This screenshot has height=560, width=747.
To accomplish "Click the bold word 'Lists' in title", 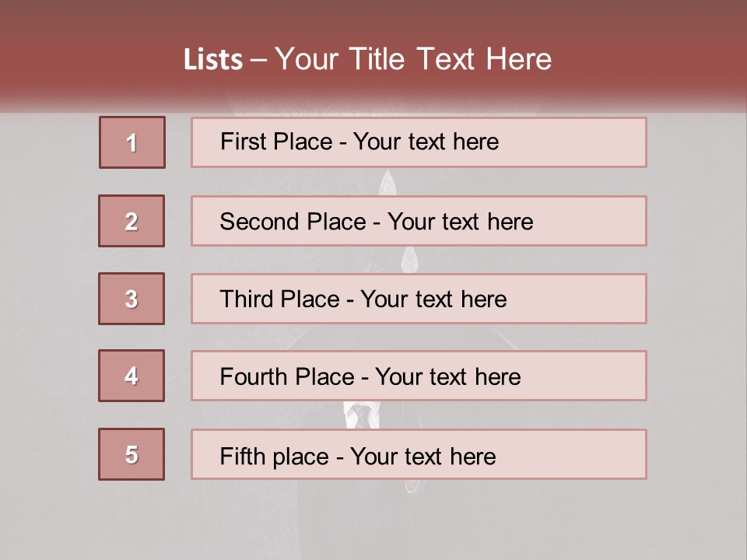I will pyautogui.click(x=213, y=60).
